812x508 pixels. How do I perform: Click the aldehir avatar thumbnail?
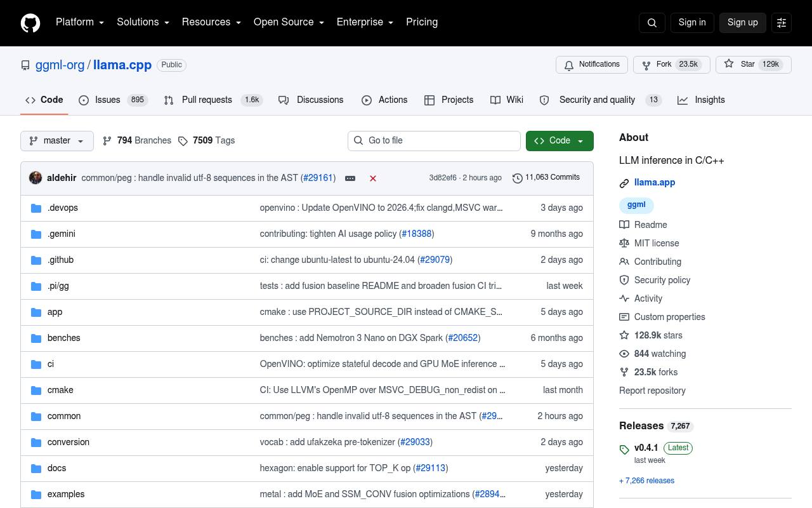pos(36,178)
